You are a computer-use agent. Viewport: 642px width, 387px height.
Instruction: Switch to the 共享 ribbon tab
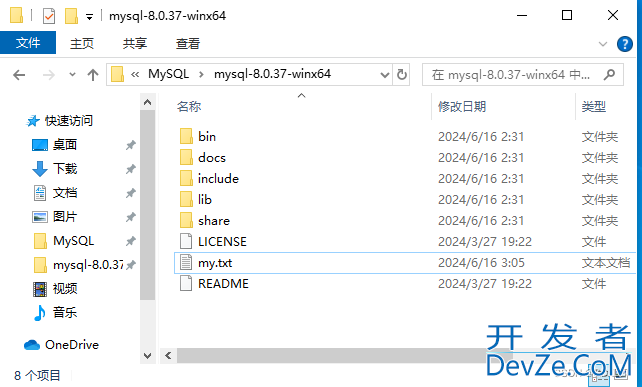pyautogui.click(x=135, y=43)
